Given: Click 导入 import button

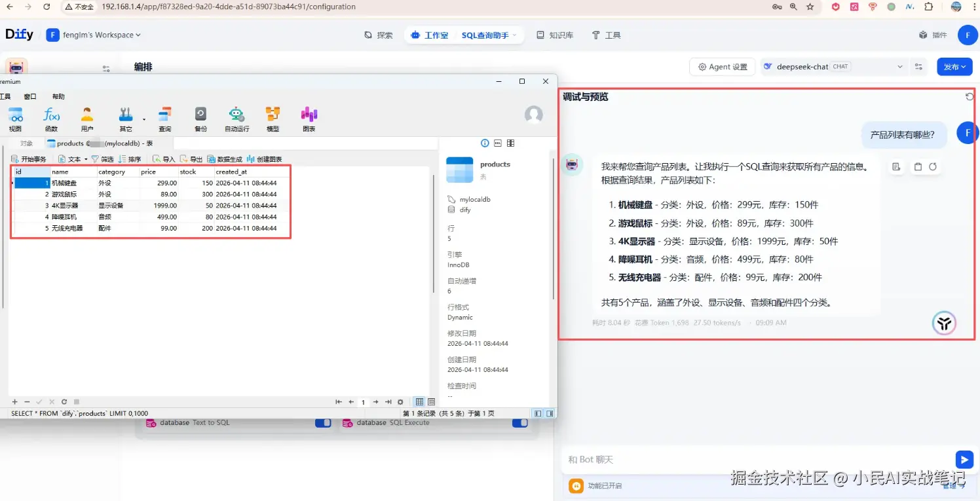Looking at the screenshot, I should 164,159.
